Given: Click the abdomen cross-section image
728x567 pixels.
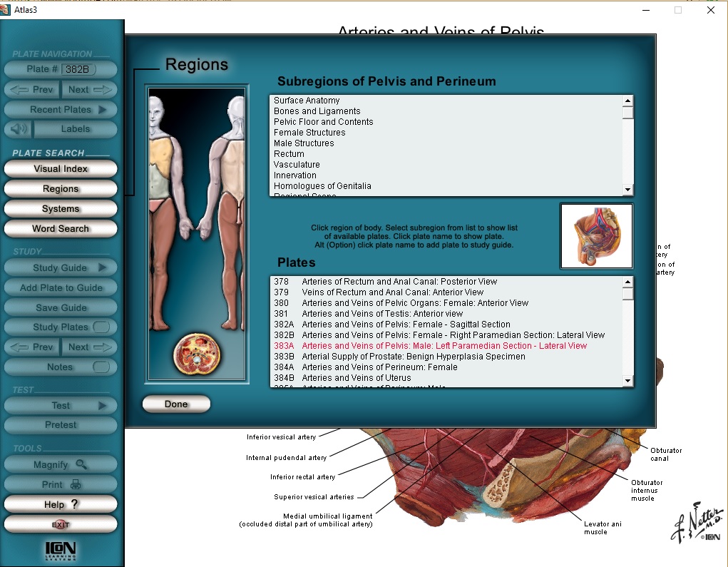Looking at the screenshot, I should coord(197,354).
